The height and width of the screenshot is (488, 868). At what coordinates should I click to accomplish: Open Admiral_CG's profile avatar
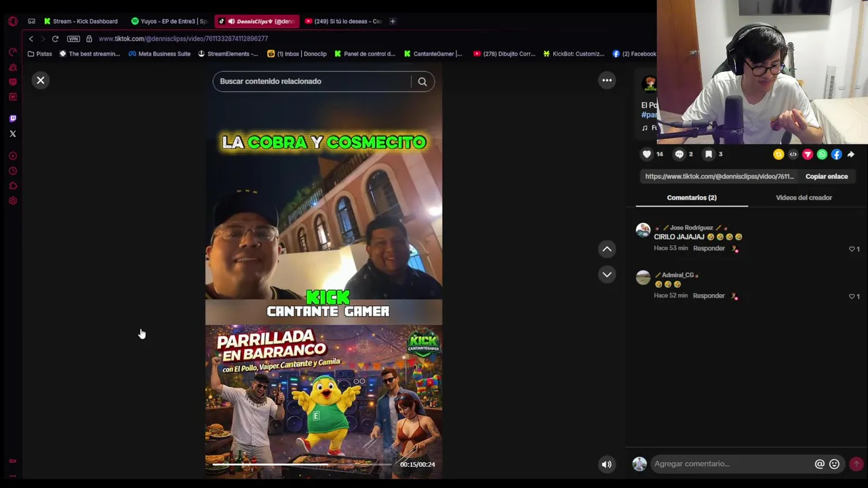(643, 277)
